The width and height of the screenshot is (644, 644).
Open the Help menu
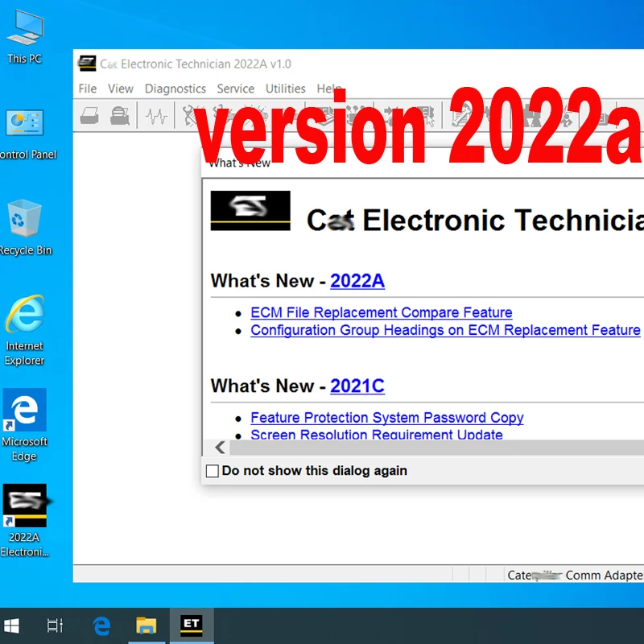(329, 89)
